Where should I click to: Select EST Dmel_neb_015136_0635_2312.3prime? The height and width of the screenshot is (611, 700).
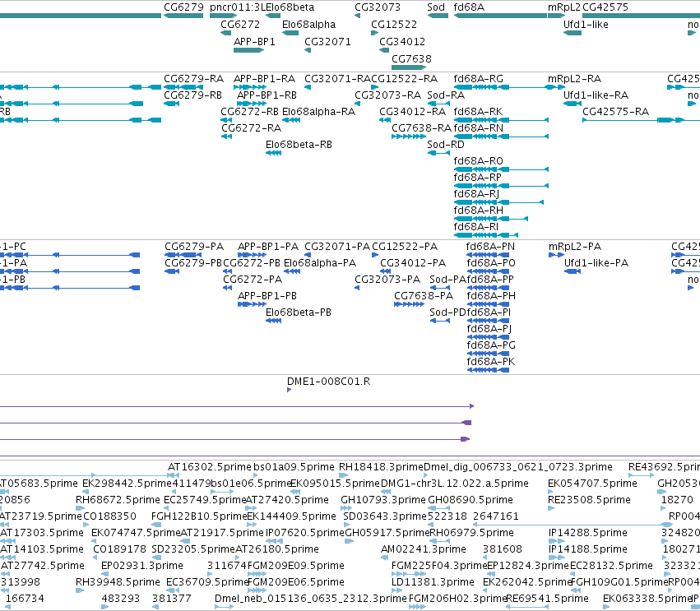tap(311, 599)
